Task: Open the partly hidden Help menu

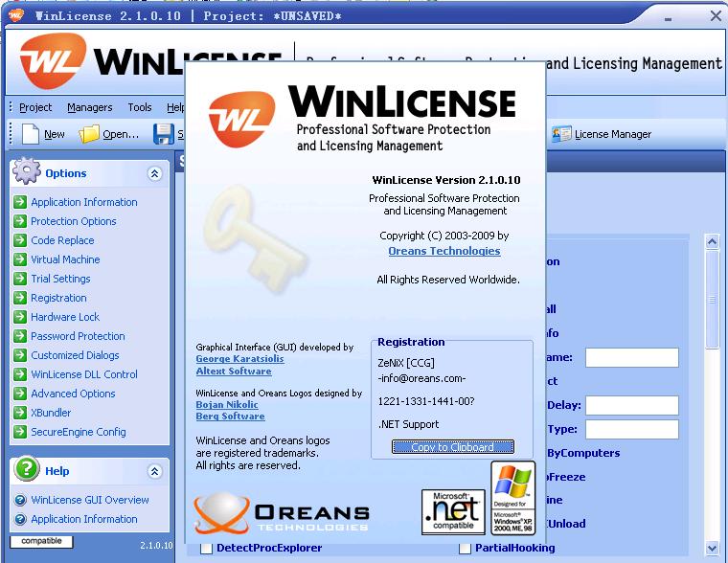Action: [x=175, y=107]
